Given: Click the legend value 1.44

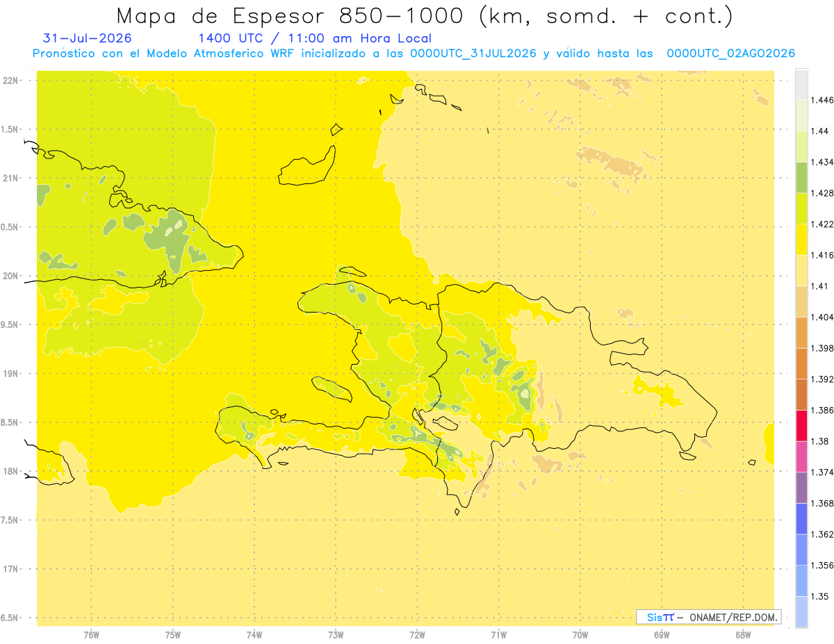Looking at the screenshot, I should pos(820,131).
